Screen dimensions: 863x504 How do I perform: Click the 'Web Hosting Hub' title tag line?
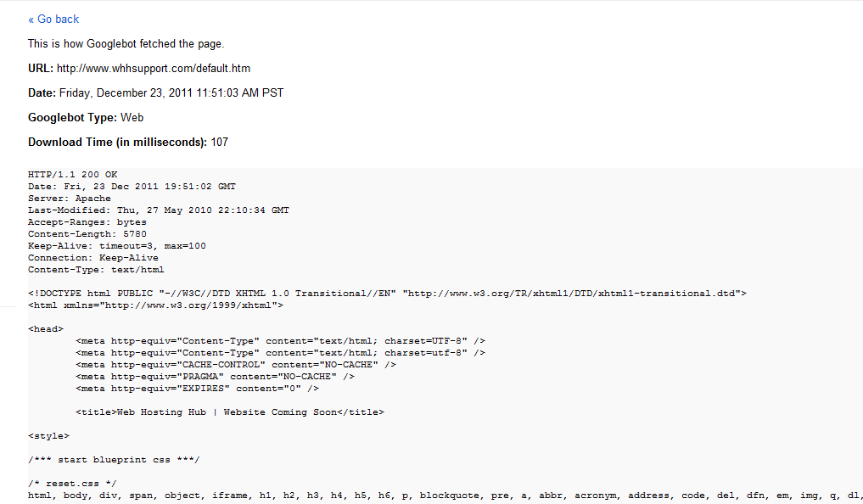point(229,412)
